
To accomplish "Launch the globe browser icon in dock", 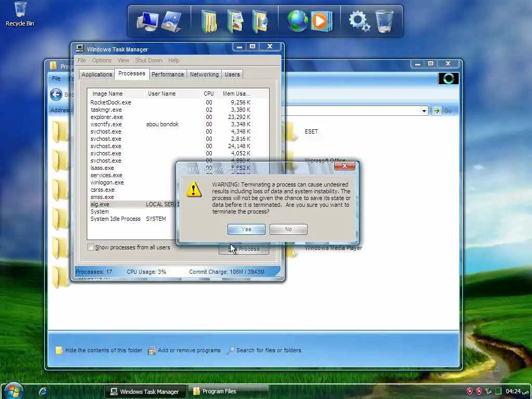I will point(297,21).
